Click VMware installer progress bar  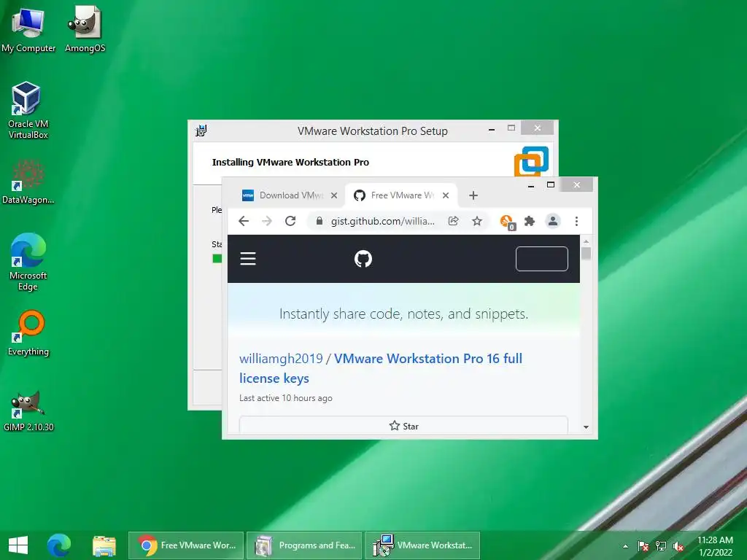(x=217, y=259)
